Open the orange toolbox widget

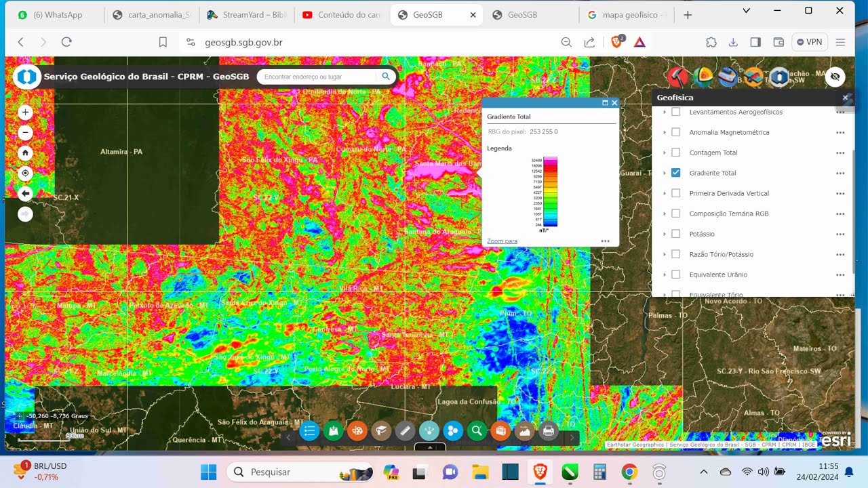[500, 430]
